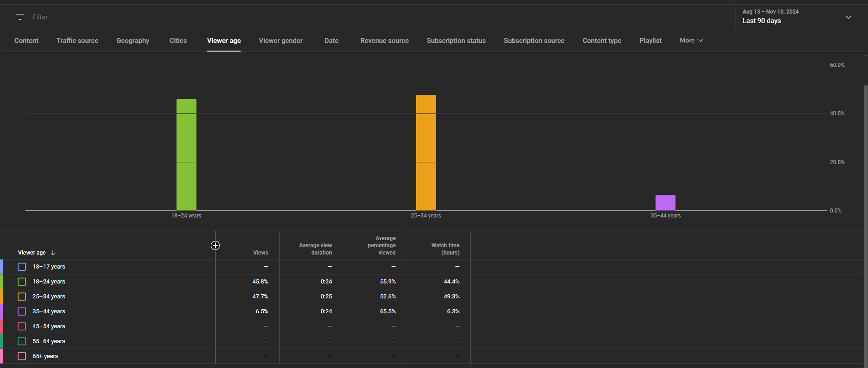Open the Last 90 days date dropdown
Image resolution: width=868 pixels, height=368 pixels.
pos(797,17)
